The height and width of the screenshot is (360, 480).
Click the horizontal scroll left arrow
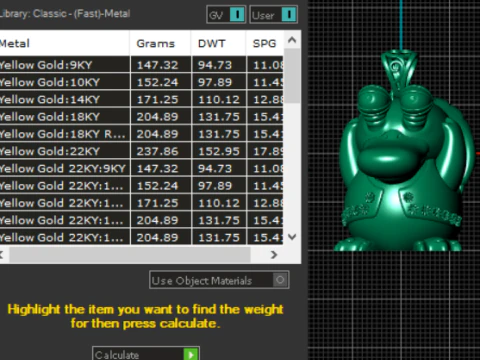coord(2,255)
